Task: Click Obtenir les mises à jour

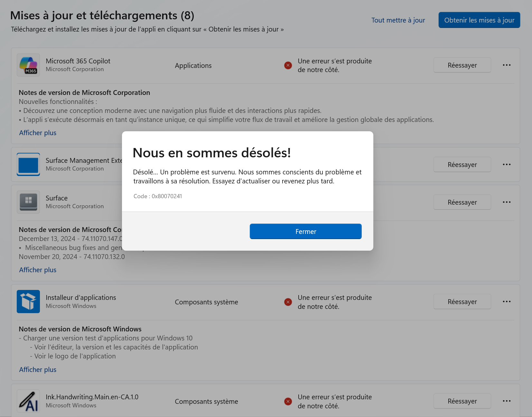Action: pyautogui.click(x=479, y=20)
